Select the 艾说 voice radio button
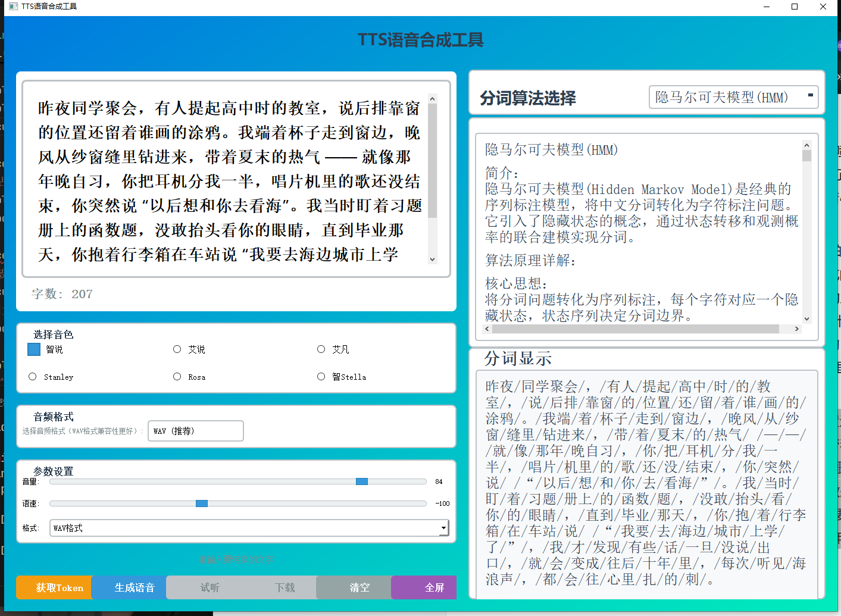 177,349
